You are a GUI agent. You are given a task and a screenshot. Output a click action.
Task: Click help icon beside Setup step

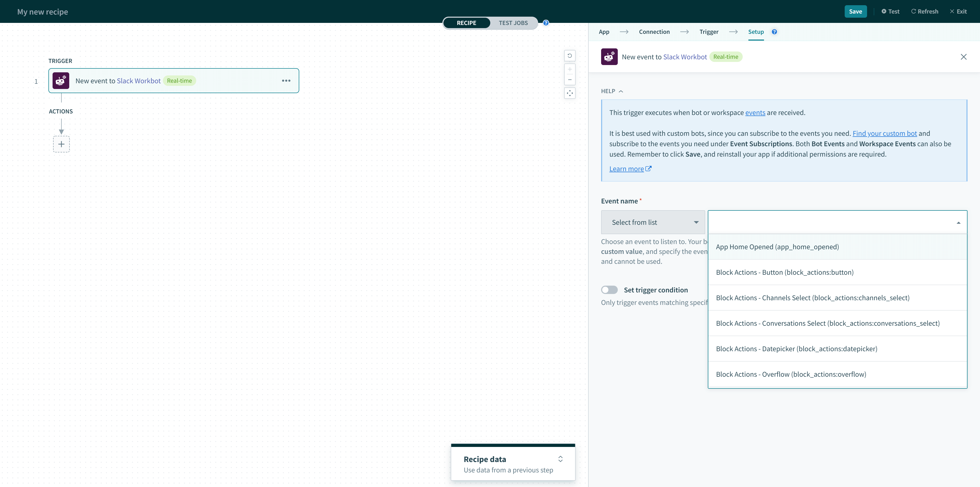point(774,32)
